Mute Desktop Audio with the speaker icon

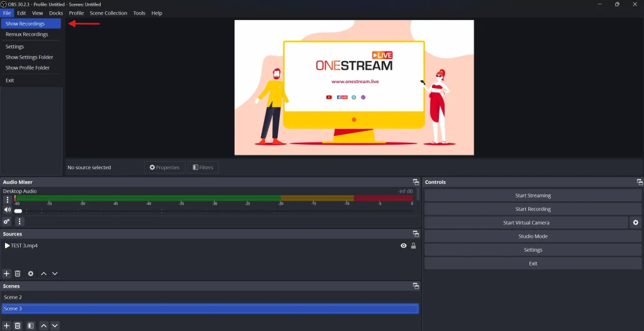(x=7, y=210)
